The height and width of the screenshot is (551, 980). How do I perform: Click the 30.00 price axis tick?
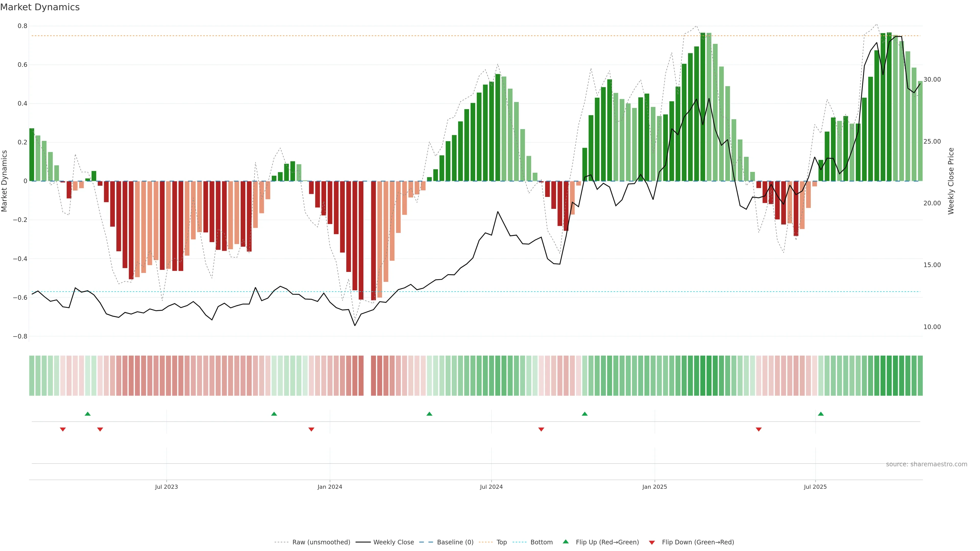pos(932,80)
